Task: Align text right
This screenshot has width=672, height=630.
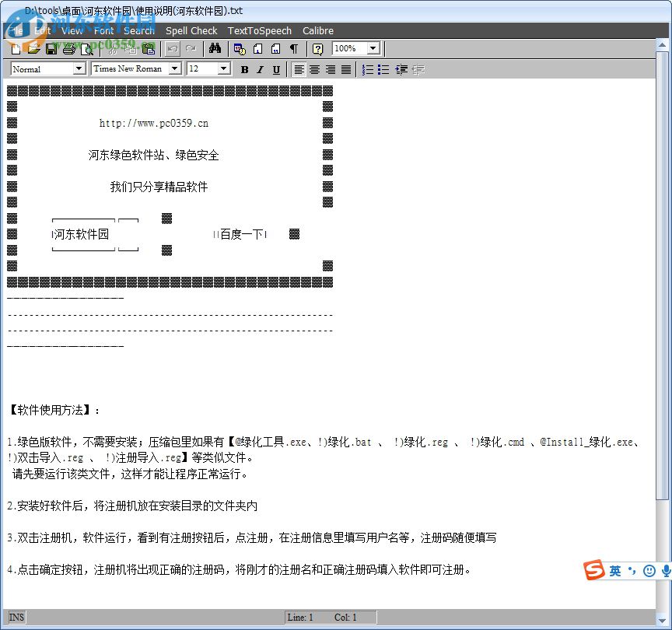Action: pos(331,69)
